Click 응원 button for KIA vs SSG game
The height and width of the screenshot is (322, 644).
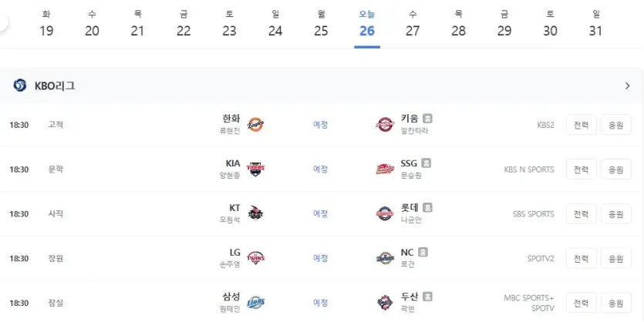(x=616, y=169)
